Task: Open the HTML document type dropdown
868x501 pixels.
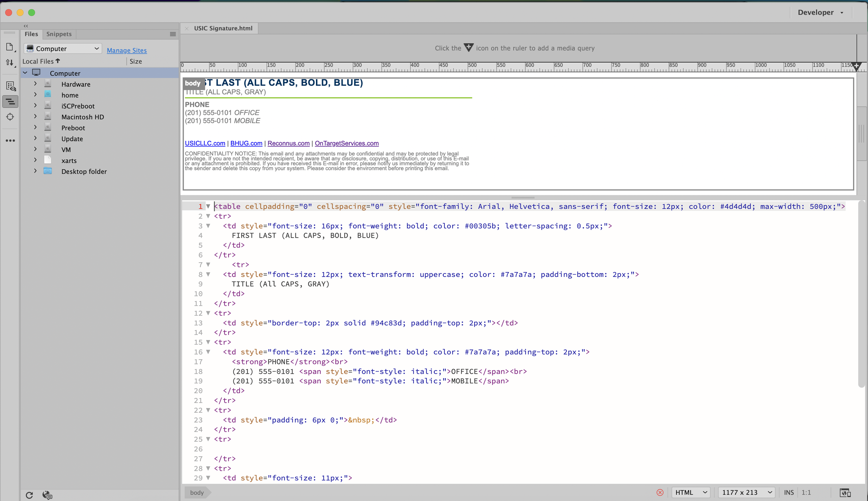Action: tap(691, 492)
